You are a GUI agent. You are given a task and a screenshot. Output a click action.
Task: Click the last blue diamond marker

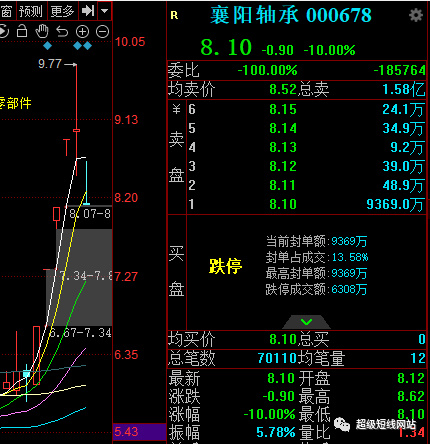coord(88,46)
